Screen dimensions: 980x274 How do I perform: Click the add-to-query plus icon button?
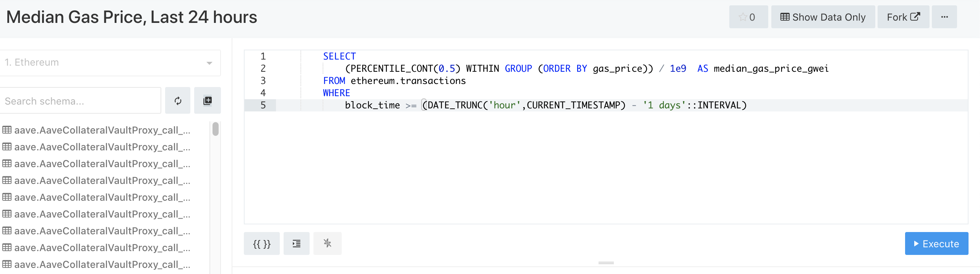pyautogui.click(x=208, y=101)
